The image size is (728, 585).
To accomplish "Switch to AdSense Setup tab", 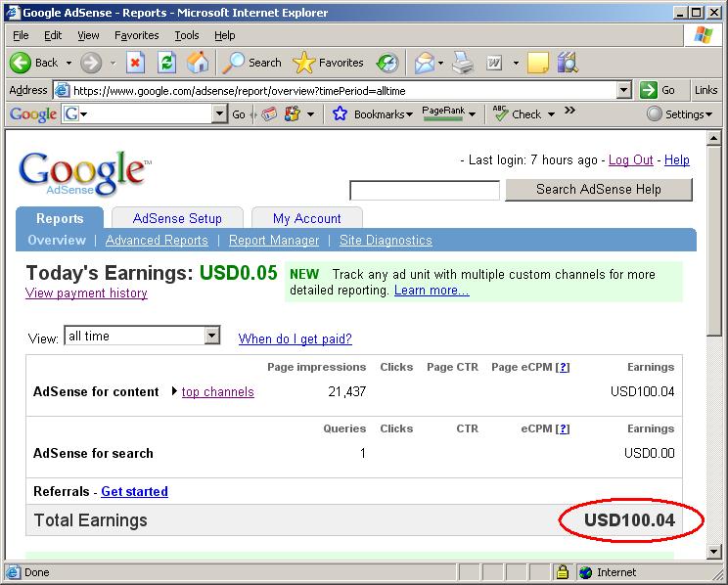I will 177,218.
